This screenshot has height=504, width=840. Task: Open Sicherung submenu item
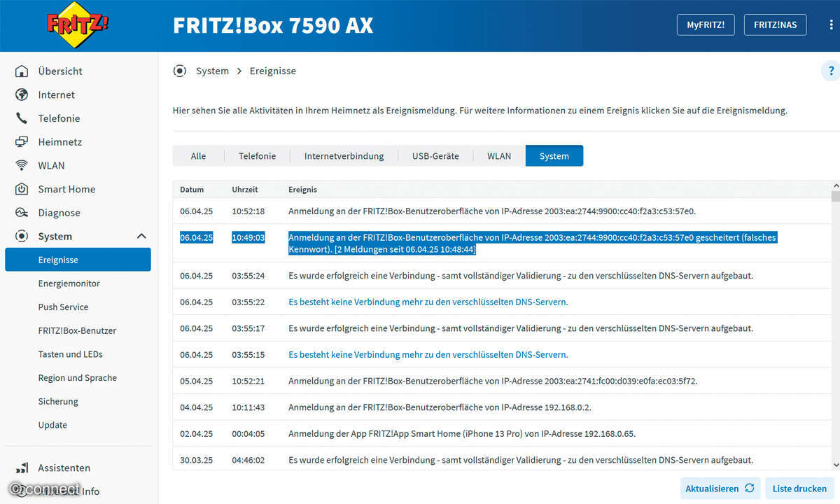[58, 402]
